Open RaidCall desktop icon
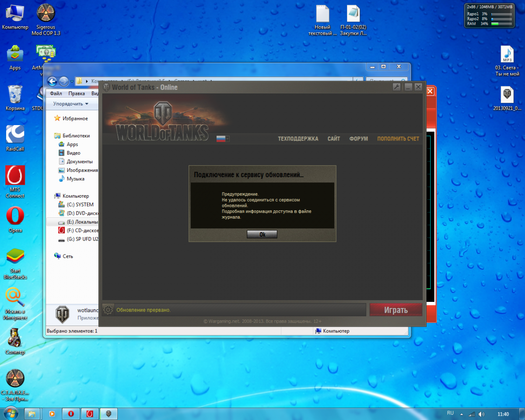The height and width of the screenshot is (420, 525). 15,138
